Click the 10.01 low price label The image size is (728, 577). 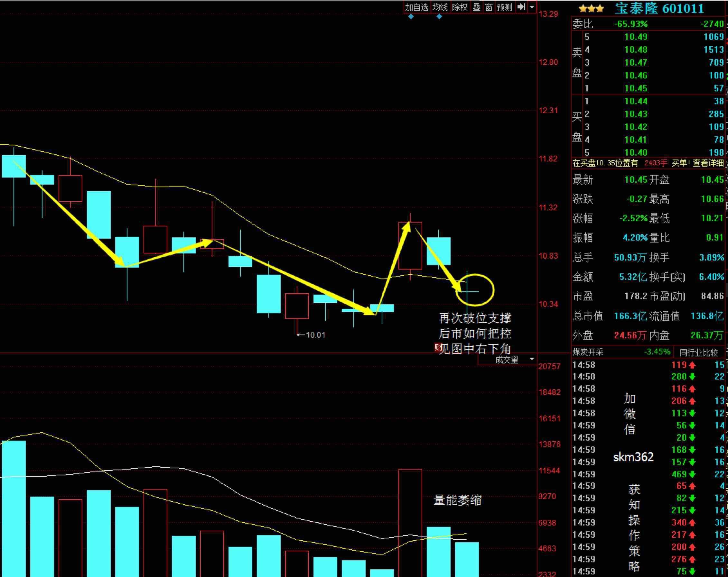click(315, 335)
